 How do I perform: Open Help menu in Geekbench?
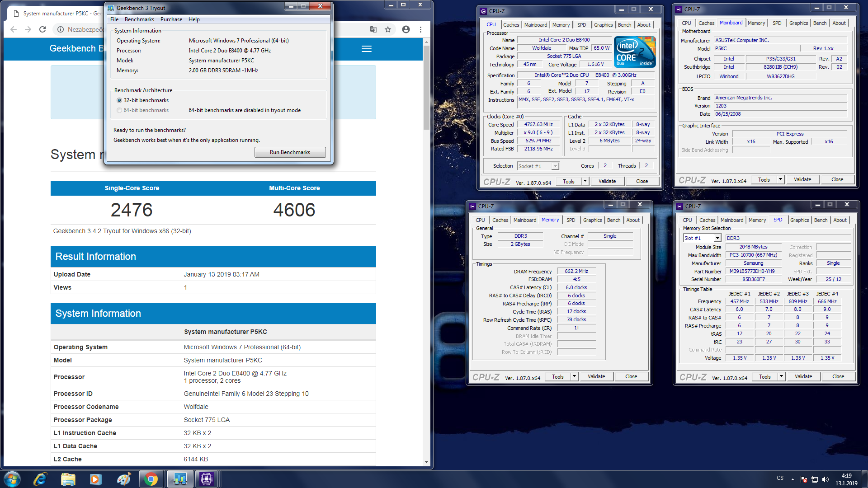(x=194, y=19)
